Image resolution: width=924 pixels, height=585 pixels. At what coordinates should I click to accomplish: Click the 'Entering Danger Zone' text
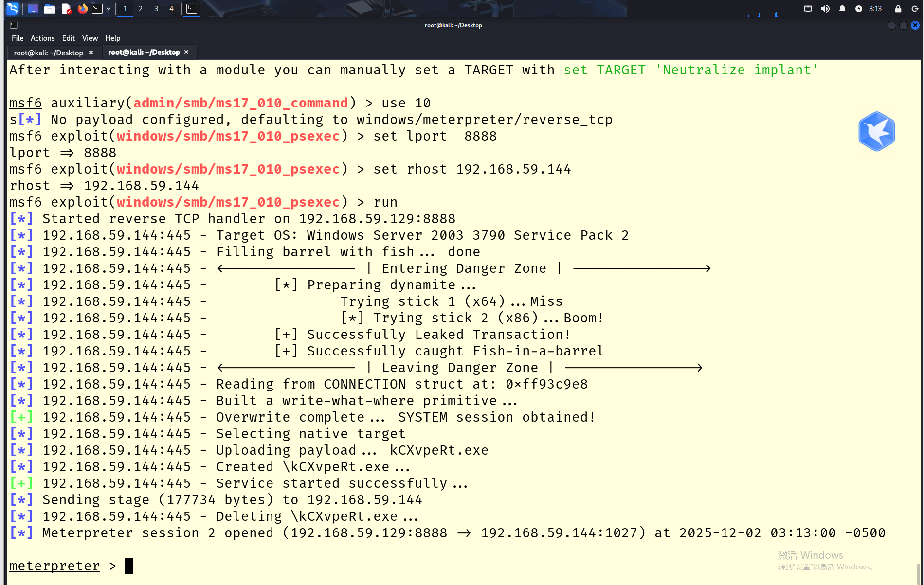pyautogui.click(x=464, y=268)
